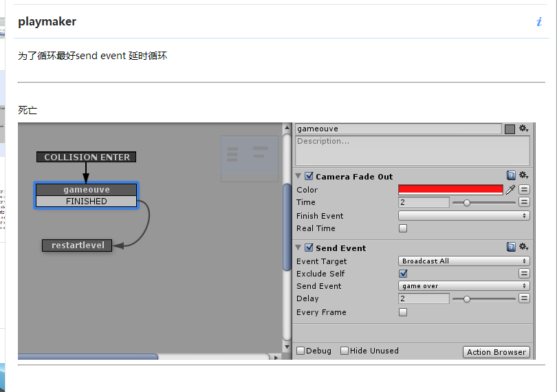Collapse the Send Event action foldout
557x392 pixels.
tap(298, 248)
